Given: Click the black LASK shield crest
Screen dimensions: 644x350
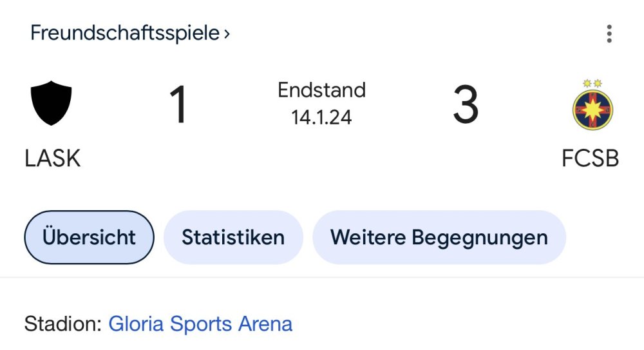Looking at the screenshot, I should click(x=52, y=103).
